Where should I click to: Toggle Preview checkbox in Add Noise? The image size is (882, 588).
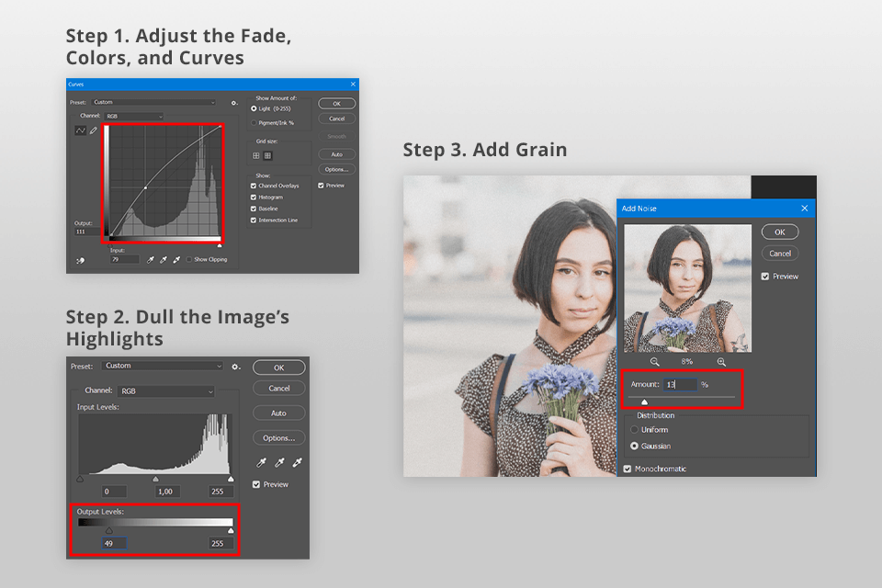pyautogui.click(x=765, y=277)
